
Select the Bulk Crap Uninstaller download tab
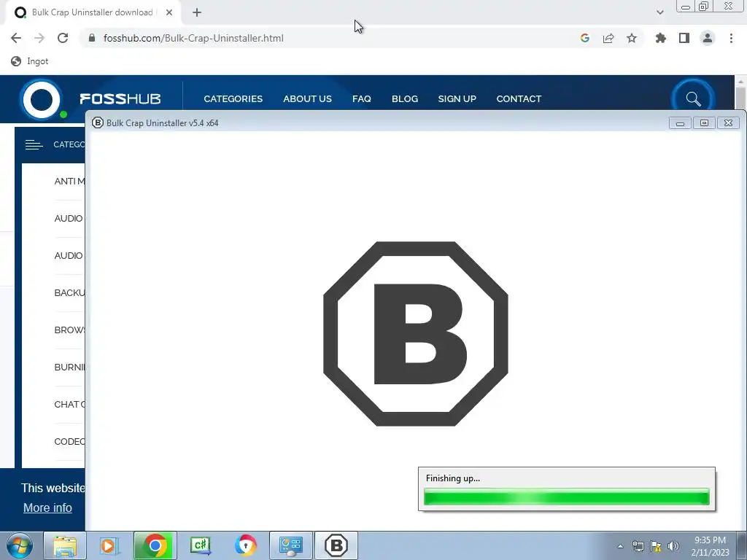click(93, 12)
